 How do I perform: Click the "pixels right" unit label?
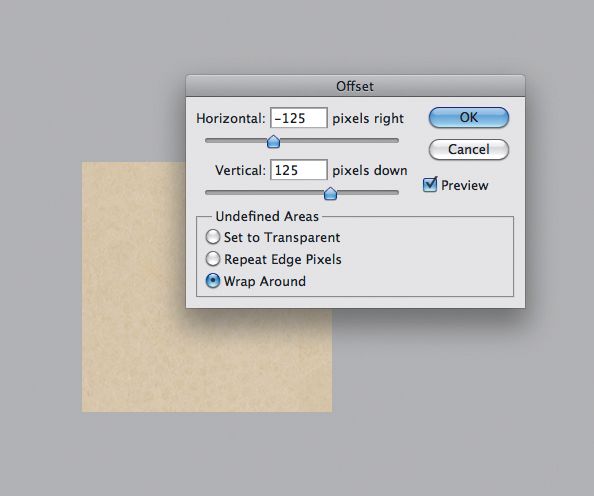[368, 119]
